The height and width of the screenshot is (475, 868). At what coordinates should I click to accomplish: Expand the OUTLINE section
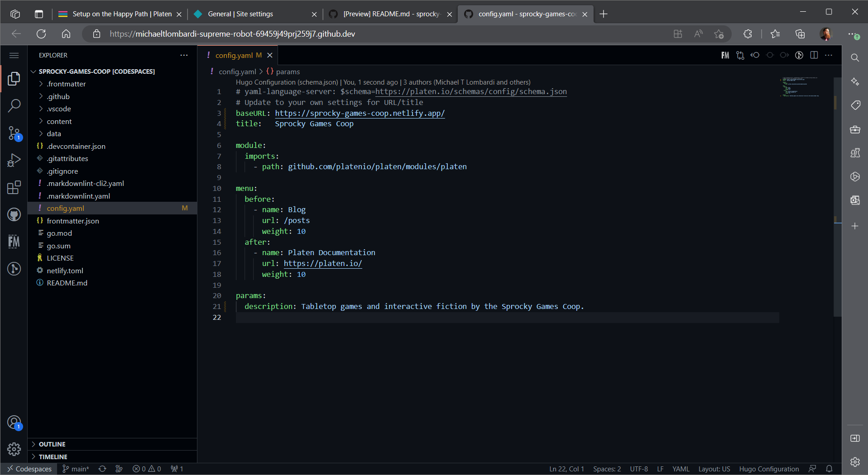52,444
